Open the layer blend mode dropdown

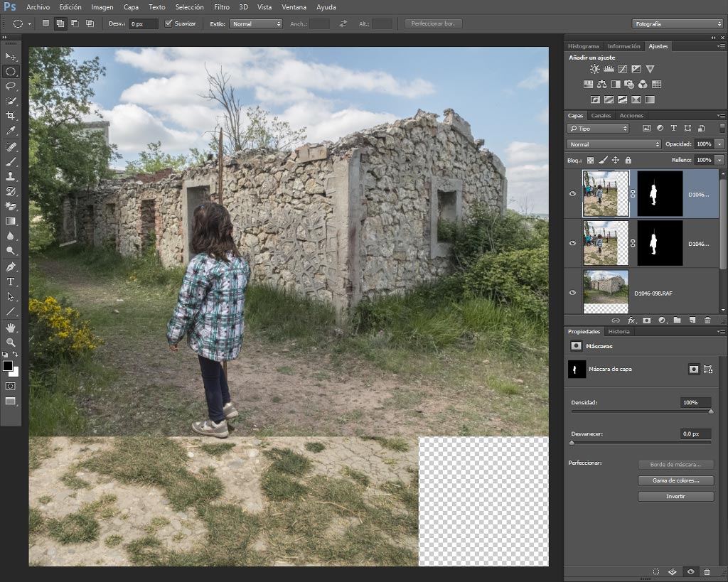[x=614, y=144]
